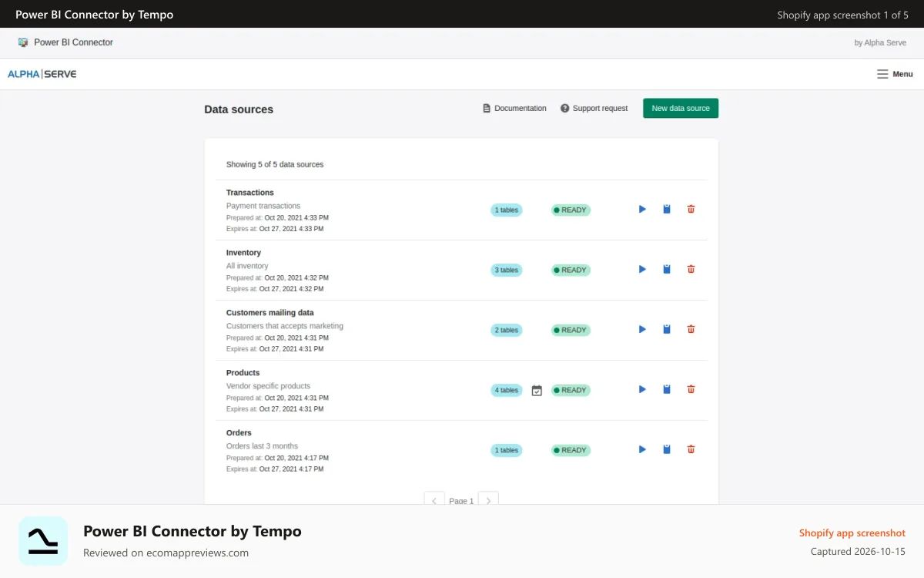Open the Inventory data source title
This screenshot has height=578, width=924.
(x=243, y=253)
